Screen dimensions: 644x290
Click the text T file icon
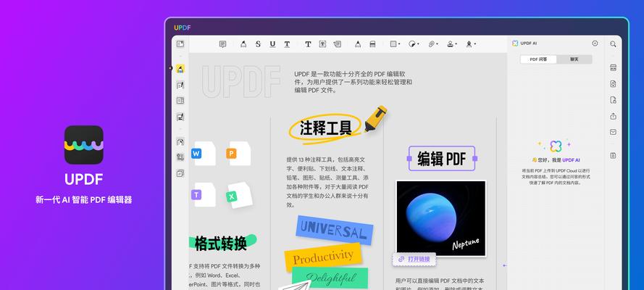(204, 195)
